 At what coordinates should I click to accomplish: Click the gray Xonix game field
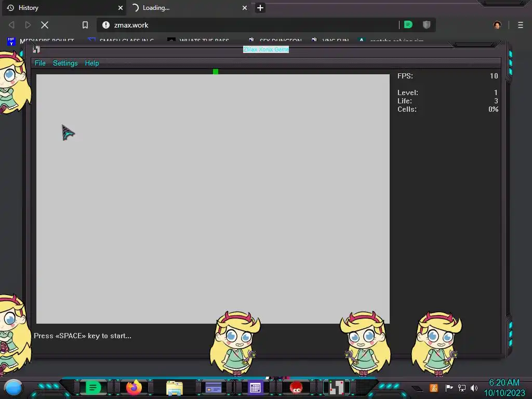pos(212,199)
